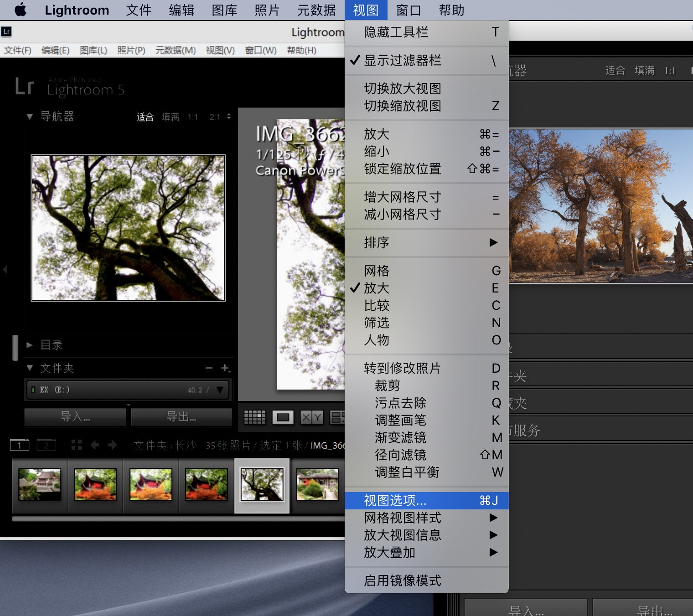The image size is (693, 616).
Task: Toggle 显示过滤器栏 in the view menu
Action: tap(427, 60)
